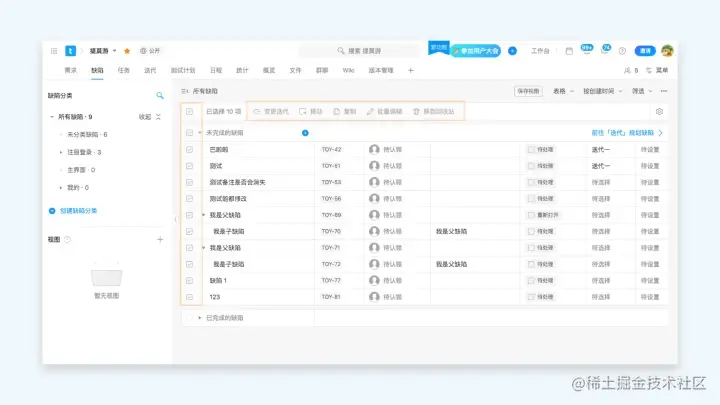Click 移到回收站 trash action
720x405 pixels.
click(433, 112)
